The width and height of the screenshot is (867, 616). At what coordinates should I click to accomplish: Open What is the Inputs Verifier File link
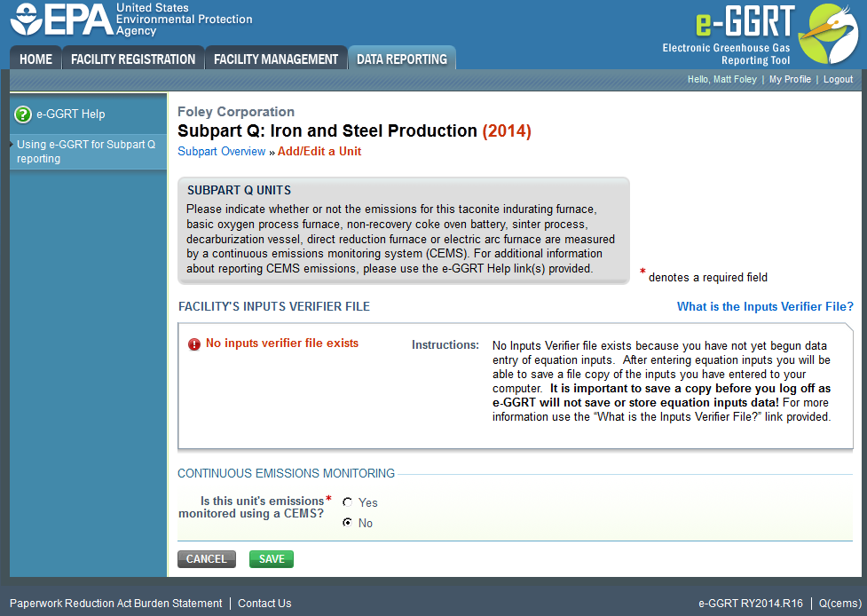coord(765,306)
